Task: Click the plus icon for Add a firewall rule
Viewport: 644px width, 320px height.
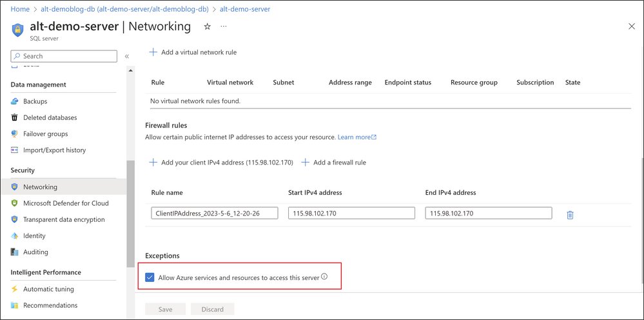Action: [305, 163]
